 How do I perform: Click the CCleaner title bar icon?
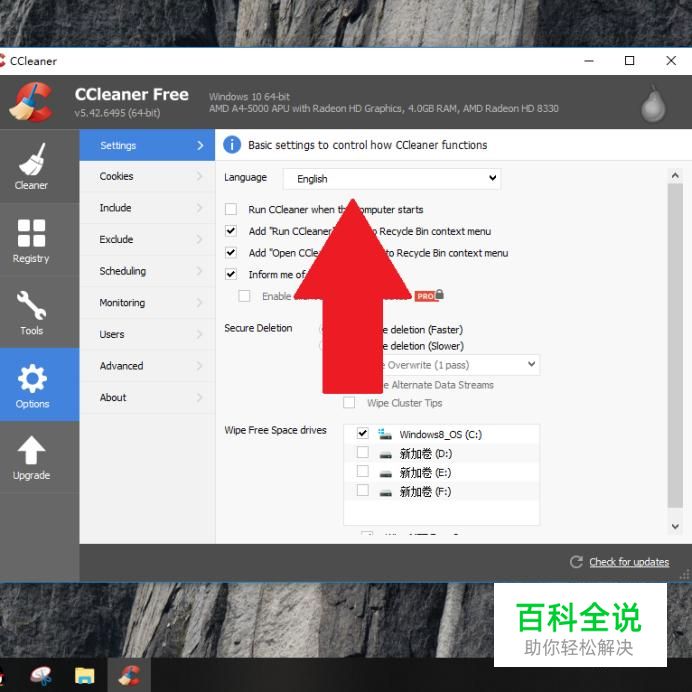point(2,61)
